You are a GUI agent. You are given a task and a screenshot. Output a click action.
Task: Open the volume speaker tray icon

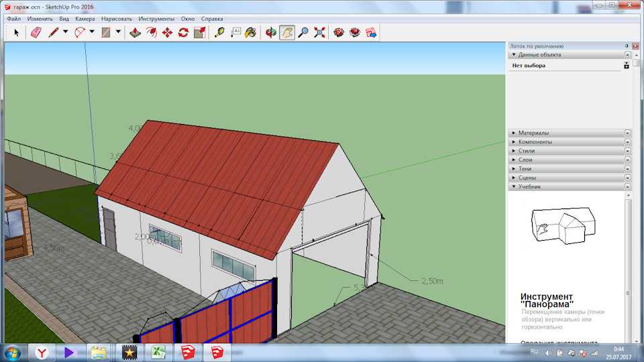click(x=548, y=353)
